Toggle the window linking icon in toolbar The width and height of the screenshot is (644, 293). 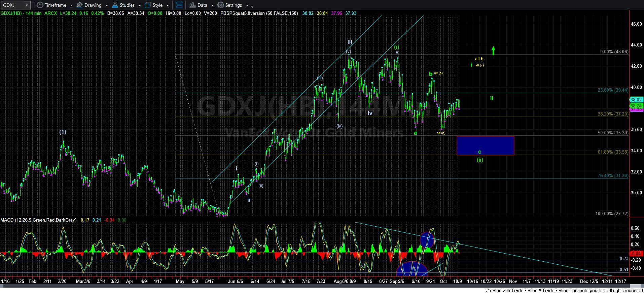179,5
